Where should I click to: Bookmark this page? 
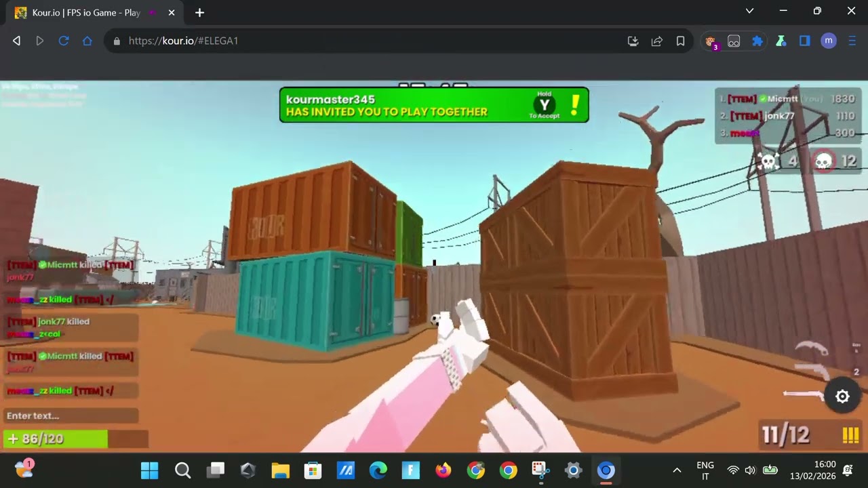(x=680, y=41)
